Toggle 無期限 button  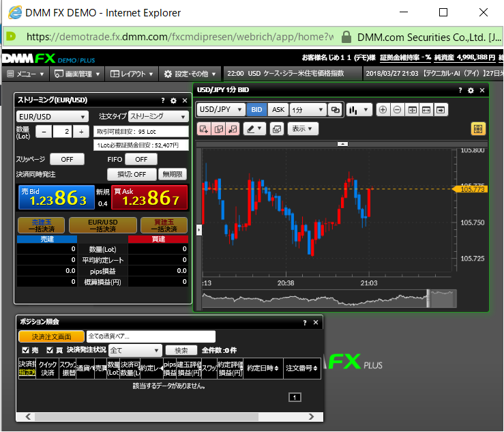click(x=173, y=174)
